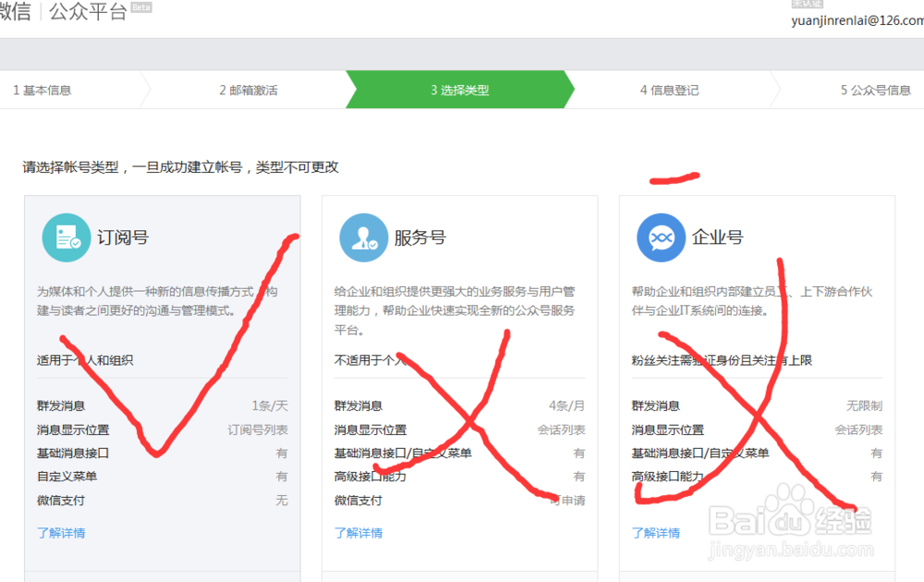Click 4条/月 value in 服务号 card
The width and height of the screenshot is (924, 582).
(567, 406)
